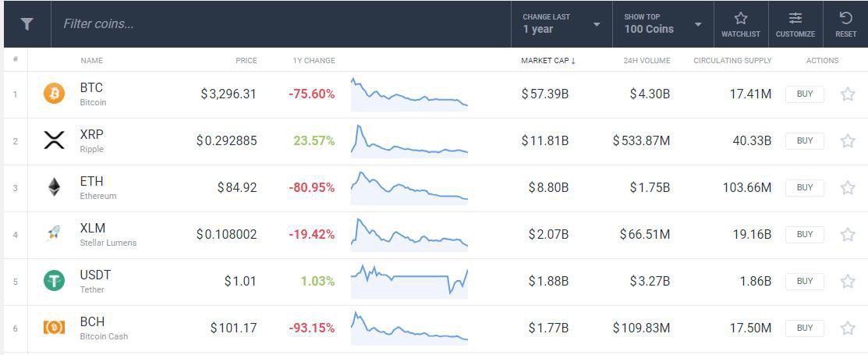
Task: Star Bitcoin to add to watchlist
Action: (x=847, y=94)
